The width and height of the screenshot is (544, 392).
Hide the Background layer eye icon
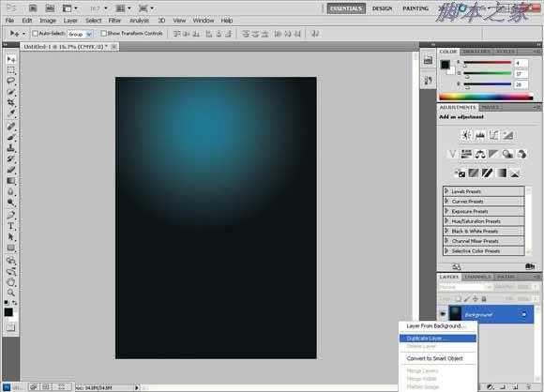click(x=443, y=314)
